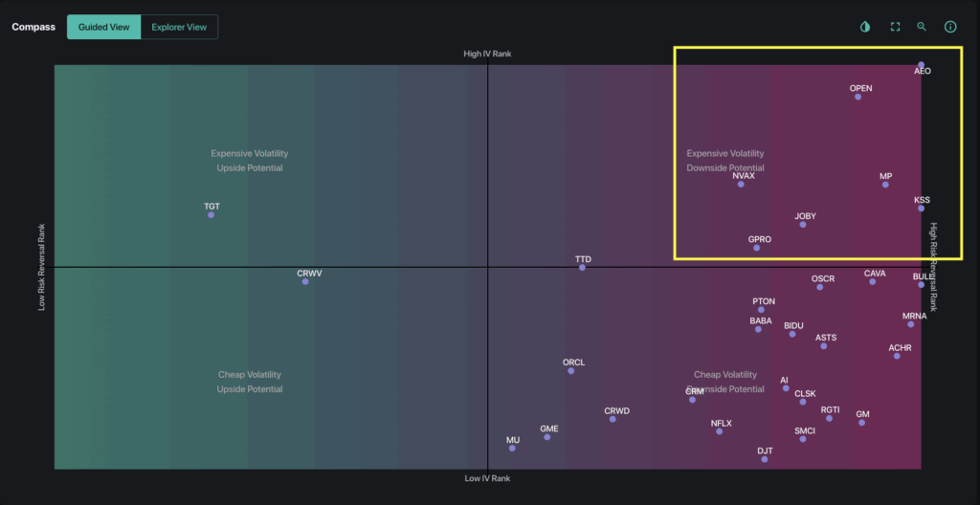Open fullscreen mode icon
The height and width of the screenshot is (505, 980).
895,27
